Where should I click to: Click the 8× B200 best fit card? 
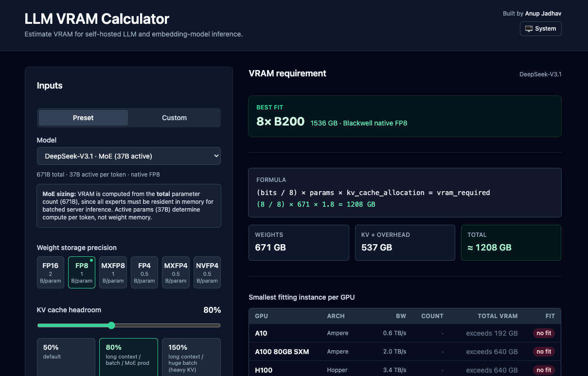(x=405, y=116)
